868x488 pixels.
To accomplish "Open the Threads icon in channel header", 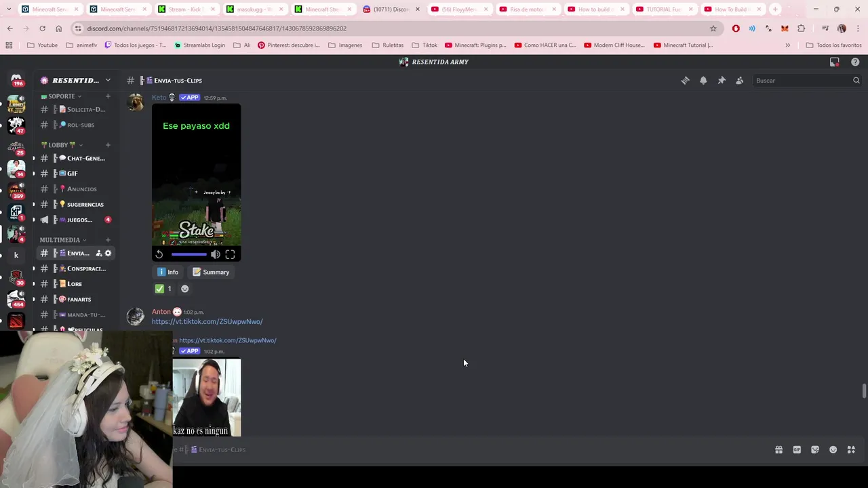I will [685, 81].
